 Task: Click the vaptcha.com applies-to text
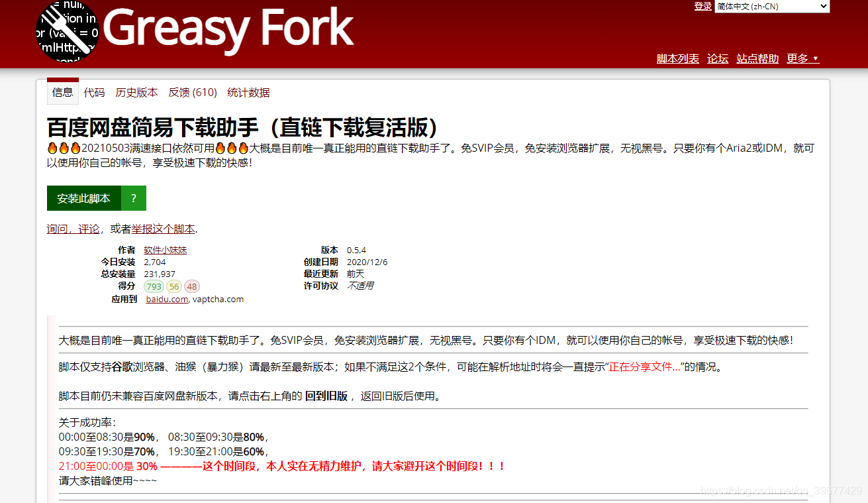pyautogui.click(x=218, y=299)
